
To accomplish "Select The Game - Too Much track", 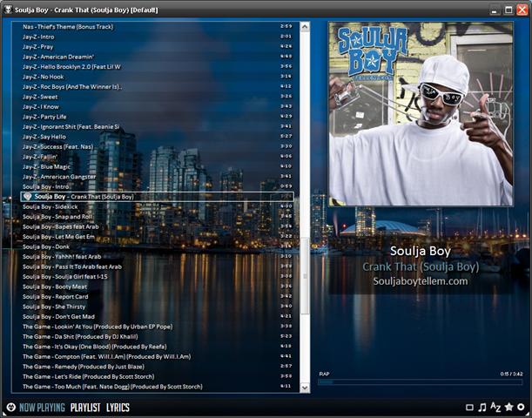I will [157, 387].
